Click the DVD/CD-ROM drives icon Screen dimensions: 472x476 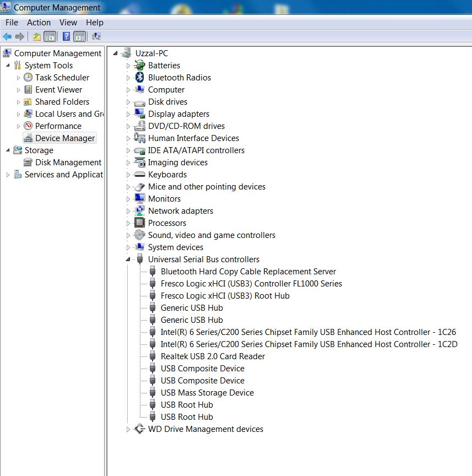tap(140, 126)
